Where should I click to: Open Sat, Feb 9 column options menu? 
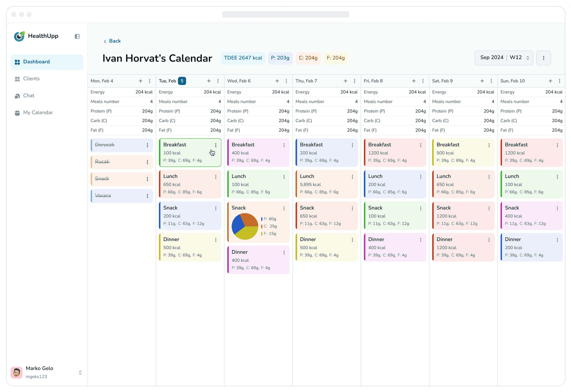pos(491,81)
